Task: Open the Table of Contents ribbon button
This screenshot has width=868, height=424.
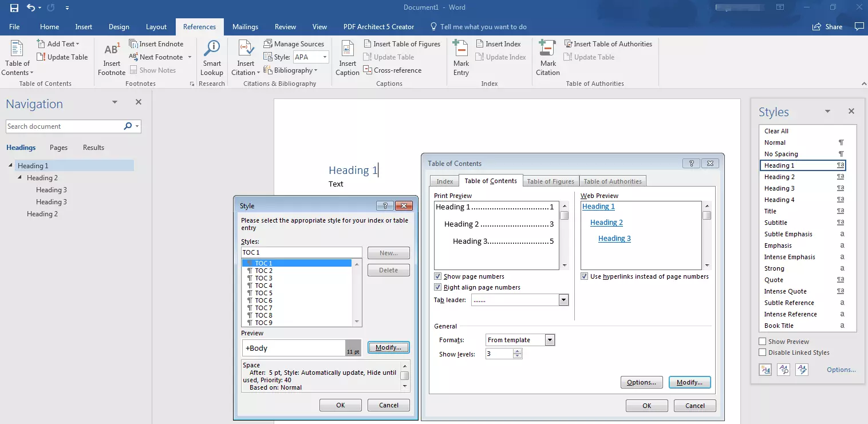Action: [x=17, y=58]
